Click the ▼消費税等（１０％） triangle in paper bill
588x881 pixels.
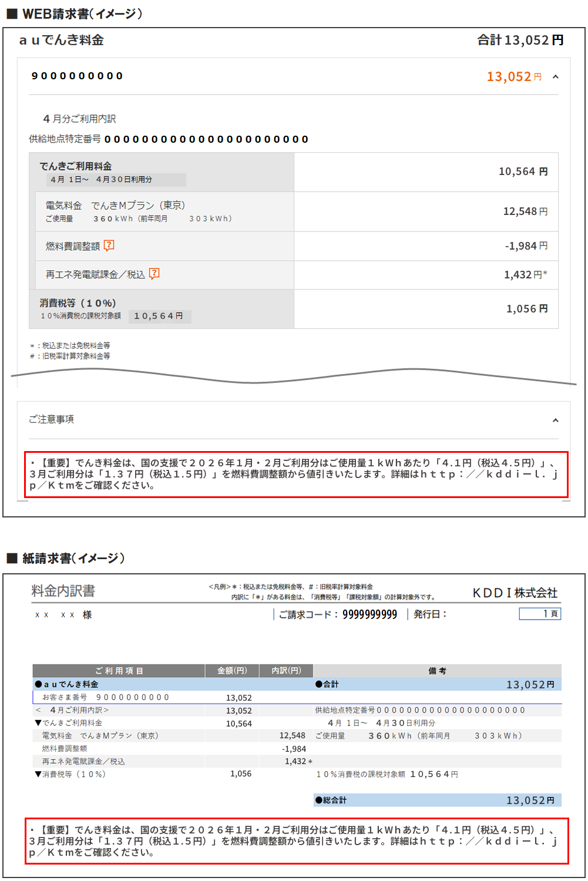point(38,774)
